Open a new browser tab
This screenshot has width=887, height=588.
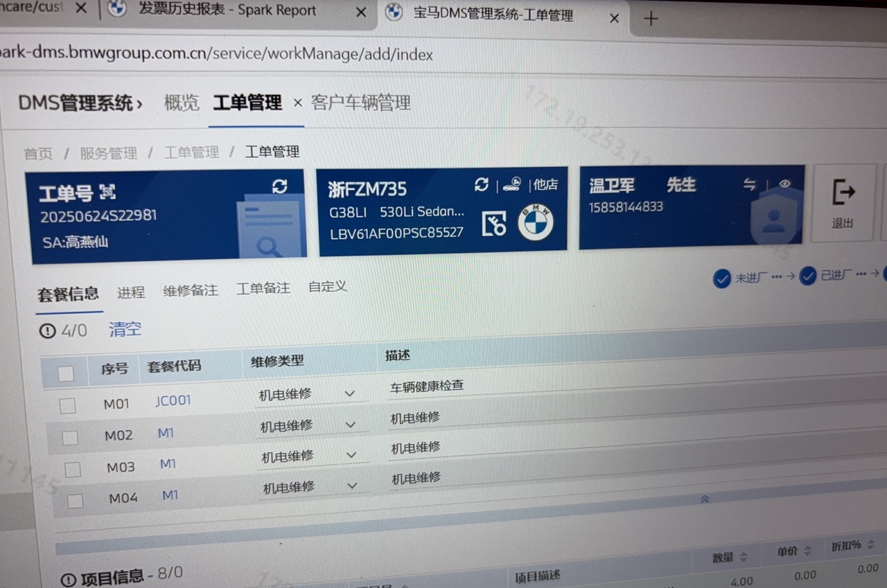click(x=650, y=19)
